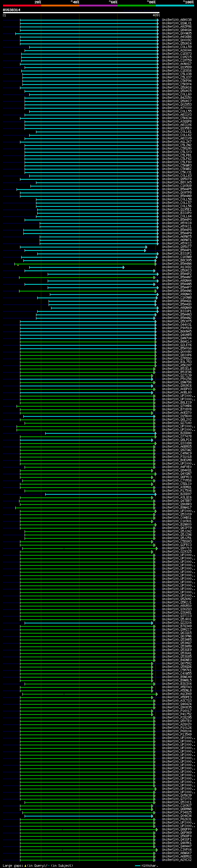
Task: Select the UniRef100_P17506 label
Action: [x=177, y=491]
